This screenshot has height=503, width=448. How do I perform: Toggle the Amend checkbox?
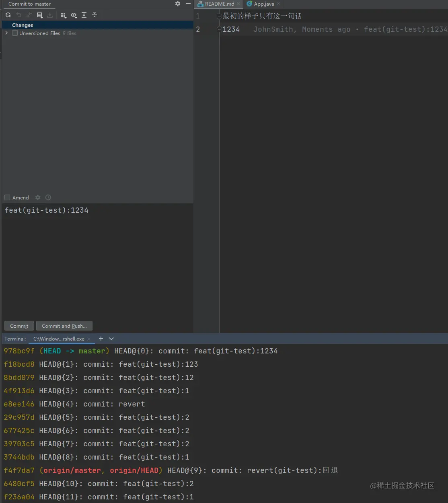click(7, 197)
